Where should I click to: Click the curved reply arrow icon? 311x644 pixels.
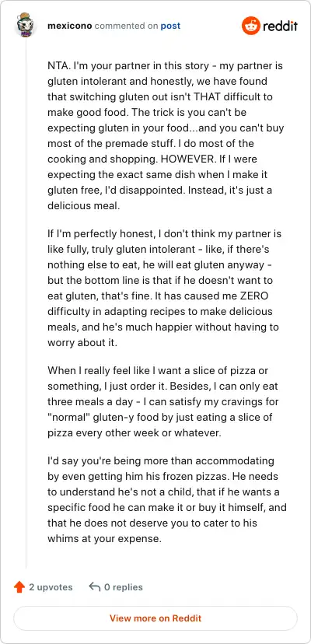95,587
